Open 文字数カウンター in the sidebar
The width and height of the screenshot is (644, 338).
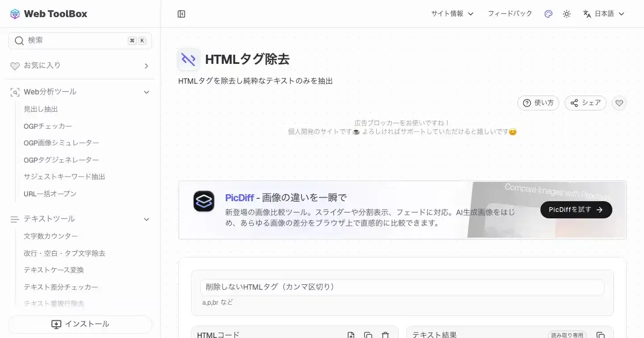pyautogui.click(x=50, y=236)
